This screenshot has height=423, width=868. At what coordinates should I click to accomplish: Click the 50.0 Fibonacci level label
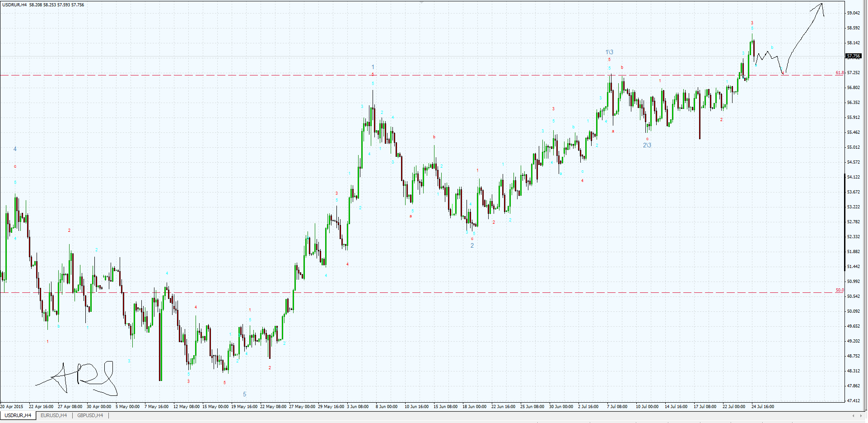(839, 290)
